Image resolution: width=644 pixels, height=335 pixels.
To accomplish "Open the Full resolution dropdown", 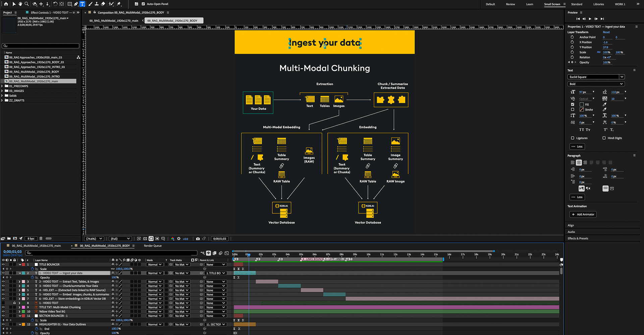I will point(120,239).
